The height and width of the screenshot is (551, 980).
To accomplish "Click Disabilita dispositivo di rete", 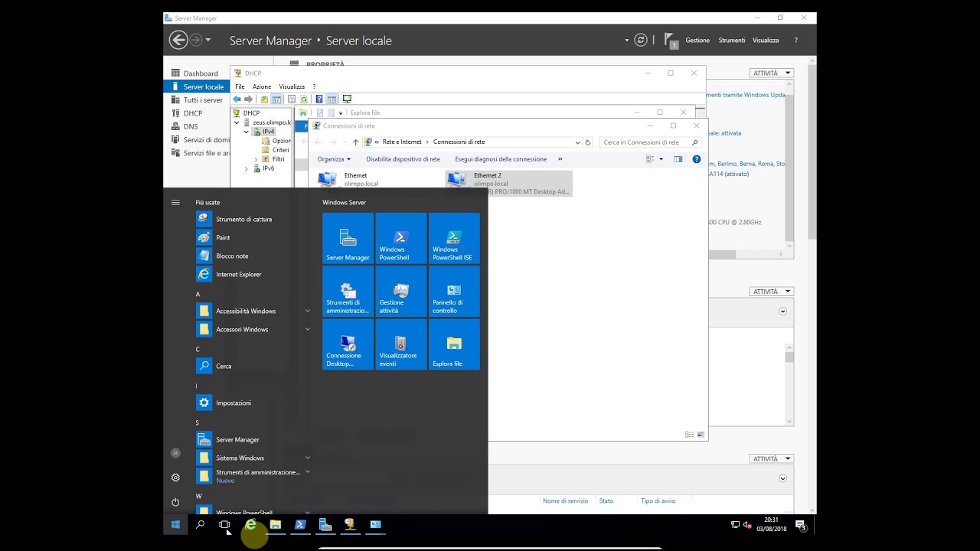I will (x=403, y=159).
